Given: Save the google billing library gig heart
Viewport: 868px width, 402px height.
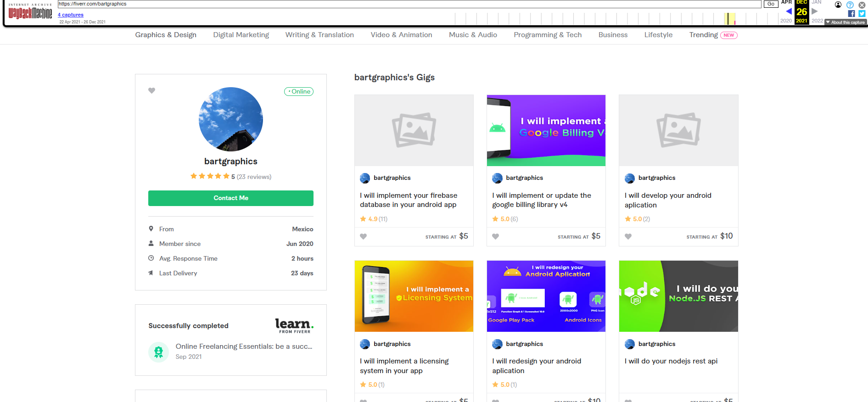Looking at the screenshot, I should click(495, 237).
